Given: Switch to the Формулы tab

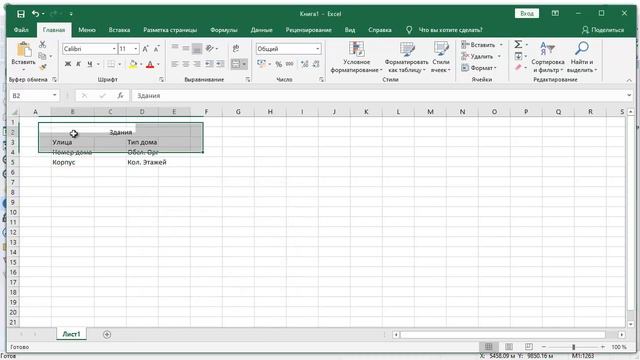Looking at the screenshot, I should click(224, 30).
